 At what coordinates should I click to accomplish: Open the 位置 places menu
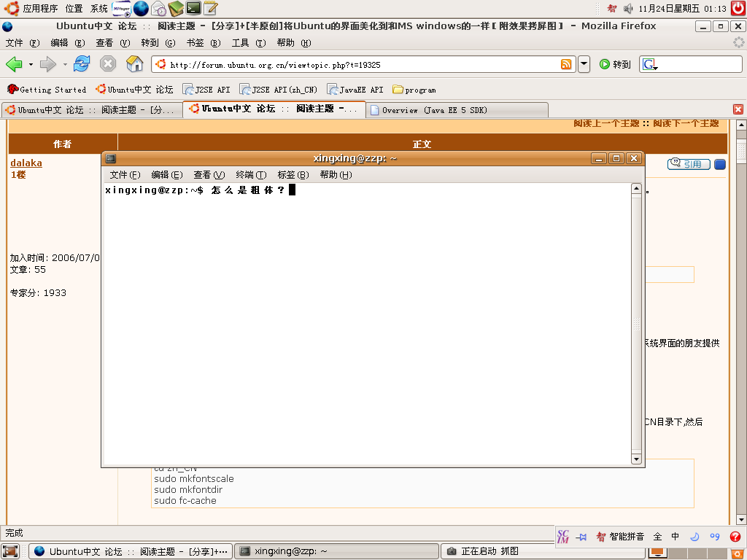click(74, 9)
